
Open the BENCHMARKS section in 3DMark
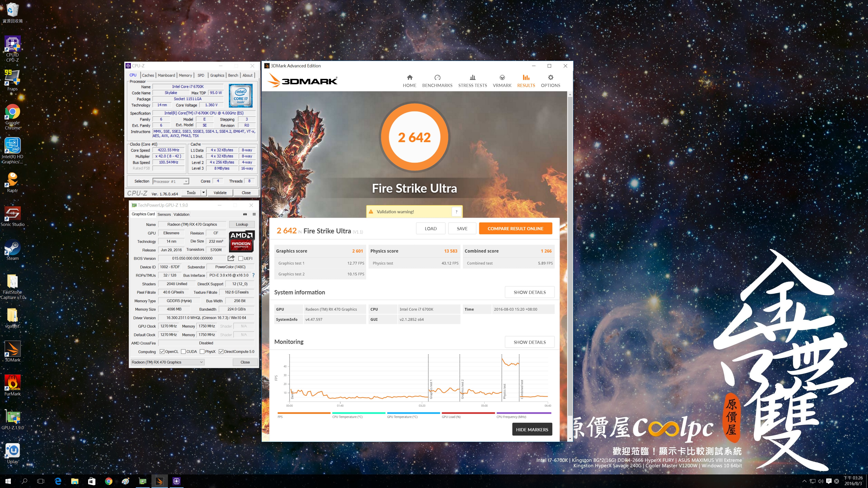point(437,81)
